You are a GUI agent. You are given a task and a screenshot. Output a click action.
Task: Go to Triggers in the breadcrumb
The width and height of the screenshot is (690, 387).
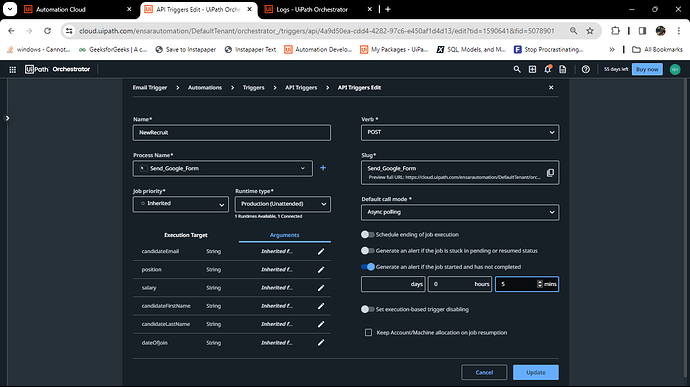253,88
